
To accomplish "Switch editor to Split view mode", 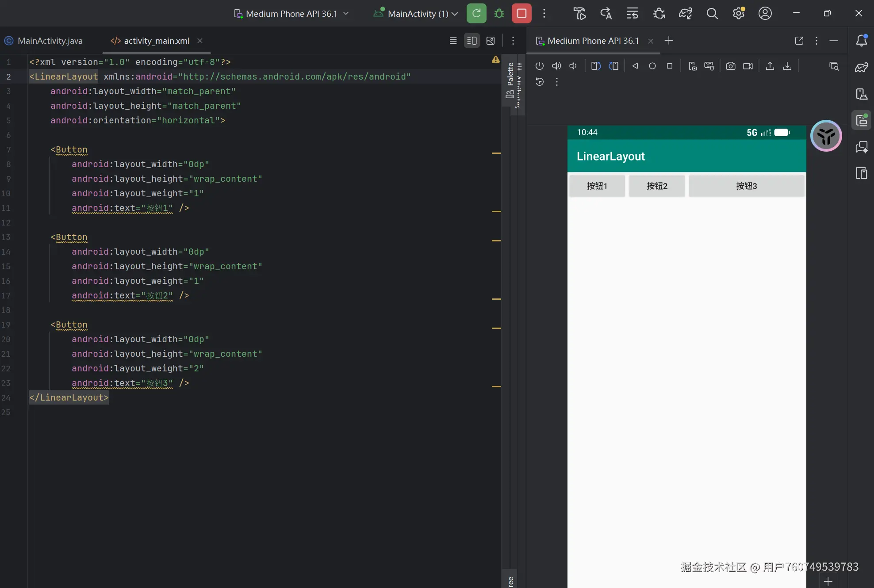I will coord(472,41).
